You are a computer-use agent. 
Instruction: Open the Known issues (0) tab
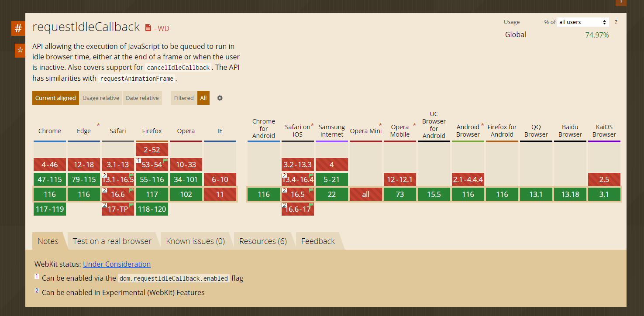(x=195, y=241)
